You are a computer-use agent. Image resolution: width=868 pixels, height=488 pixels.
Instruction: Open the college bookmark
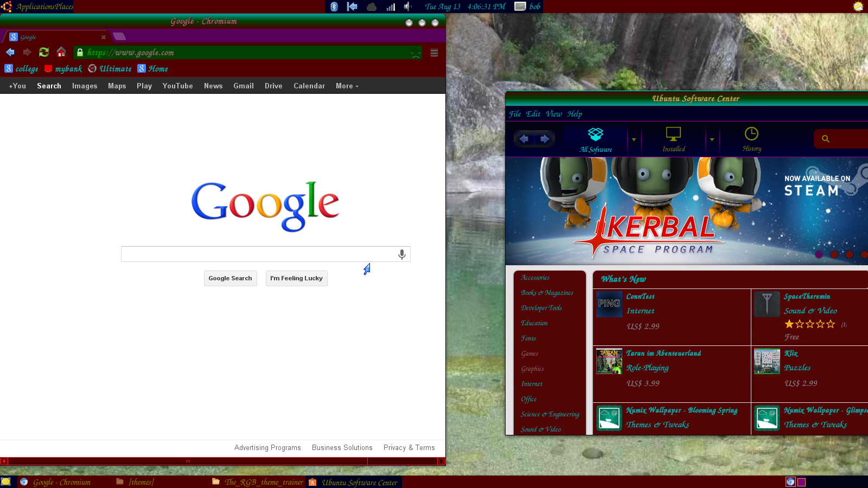(22, 69)
